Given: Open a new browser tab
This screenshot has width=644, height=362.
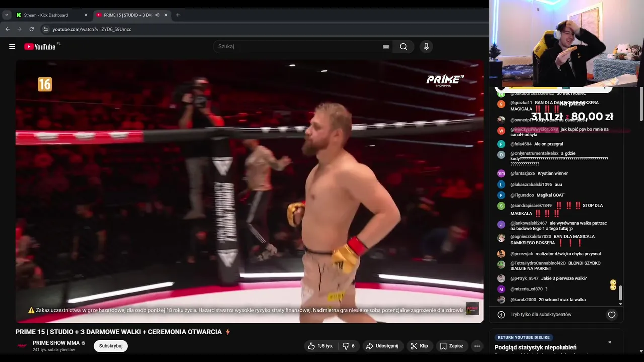Looking at the screenshot, I should pyautogui.click(x=178, y=15).
